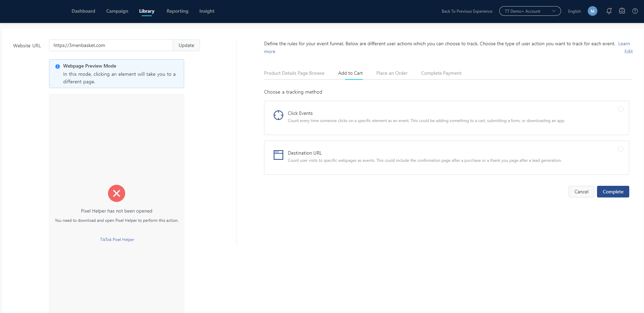
Task: Select the Destination URL radio button
Action: coord(621,149)
